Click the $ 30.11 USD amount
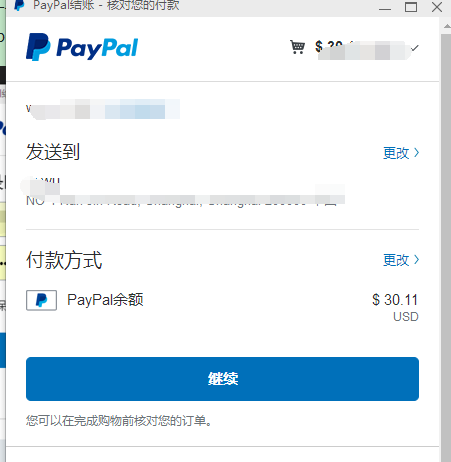This screenshot has height=462, width=451. pos(395,307)
